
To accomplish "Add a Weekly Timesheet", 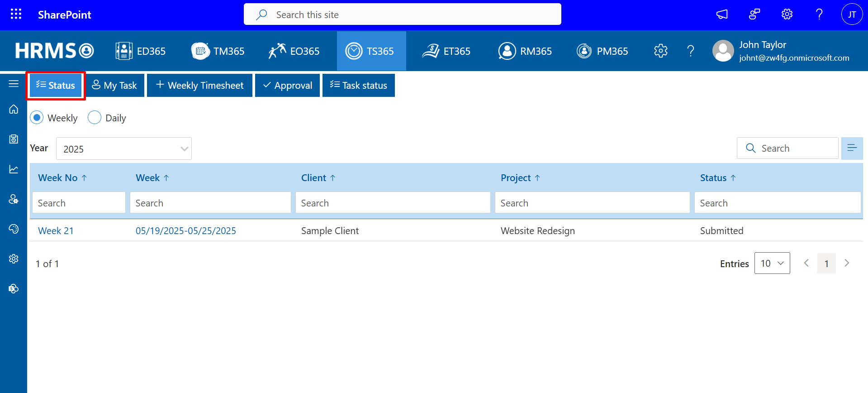I will tap(199, 85).
